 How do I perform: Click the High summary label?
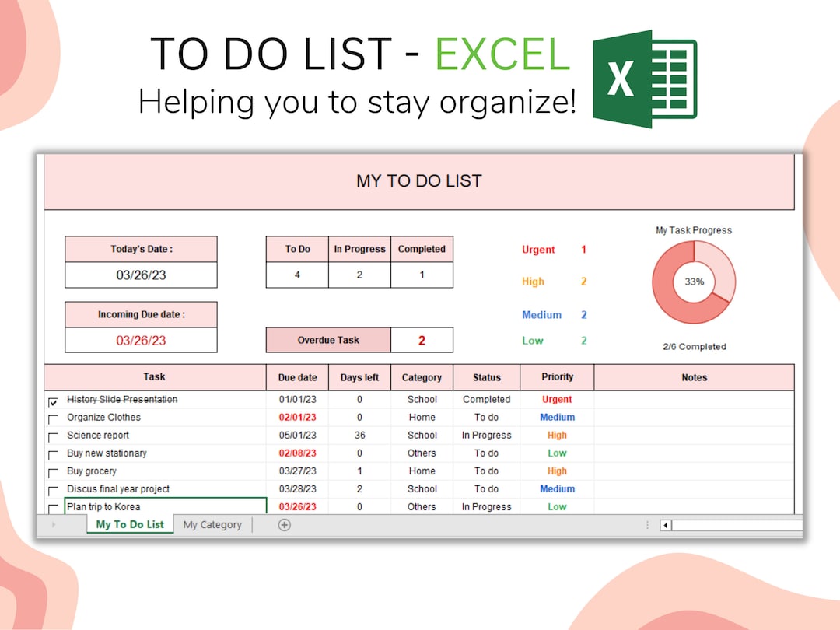point(533,282)
